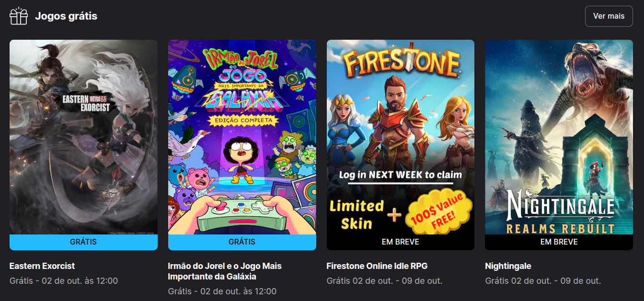This screenshot has width=644, height=301.
Task: Click GRÁTIS banner under Eastern Exorcist
Action: point(83,242)
